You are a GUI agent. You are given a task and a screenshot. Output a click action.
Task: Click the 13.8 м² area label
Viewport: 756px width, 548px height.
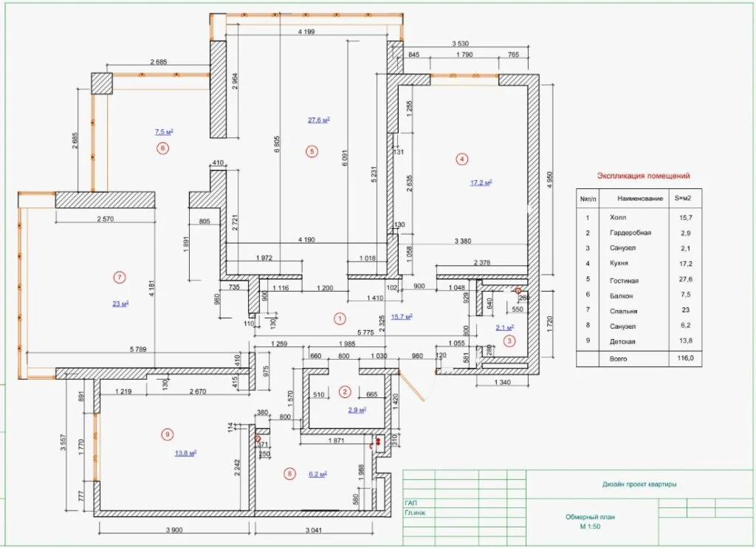pyautogui.click(x=185, y=453)
